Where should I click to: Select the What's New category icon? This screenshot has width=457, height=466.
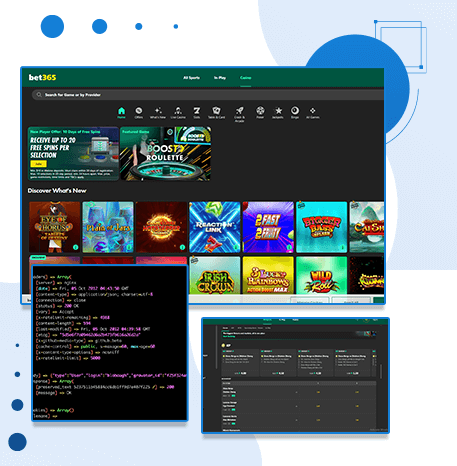point(158,112)
